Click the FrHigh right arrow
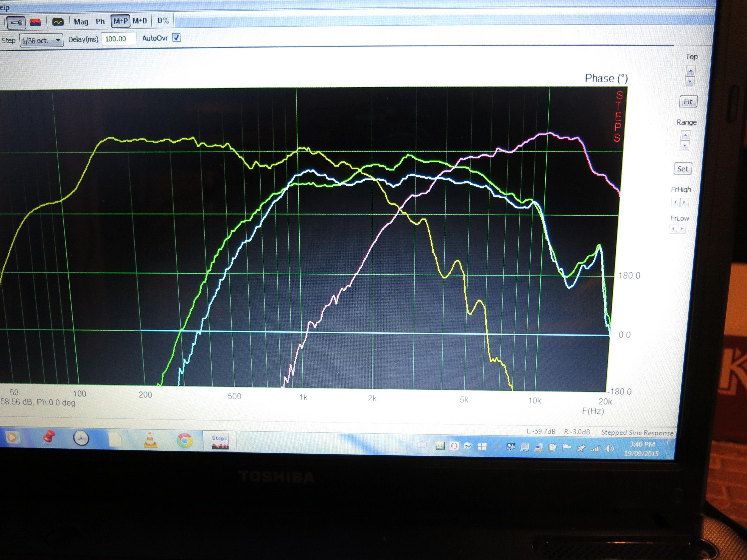The width and height of the screenshot is (747, 560). (x=684, y=202)
